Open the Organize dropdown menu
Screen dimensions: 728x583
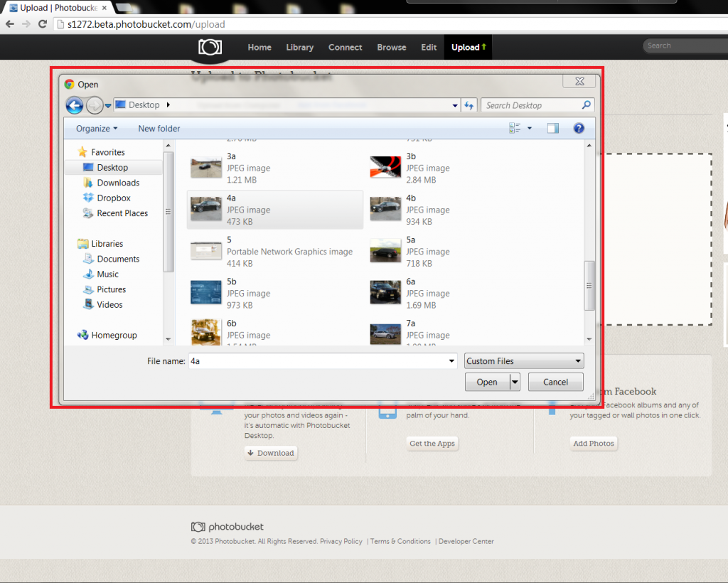97,129
